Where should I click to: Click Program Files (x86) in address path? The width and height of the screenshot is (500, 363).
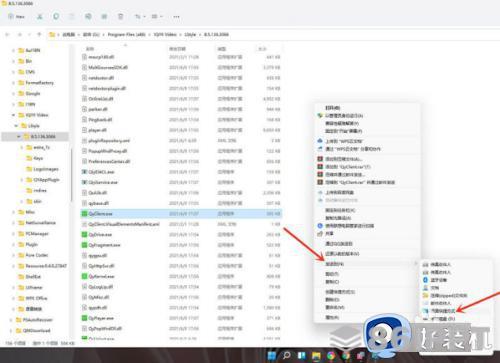coord(127,34)
